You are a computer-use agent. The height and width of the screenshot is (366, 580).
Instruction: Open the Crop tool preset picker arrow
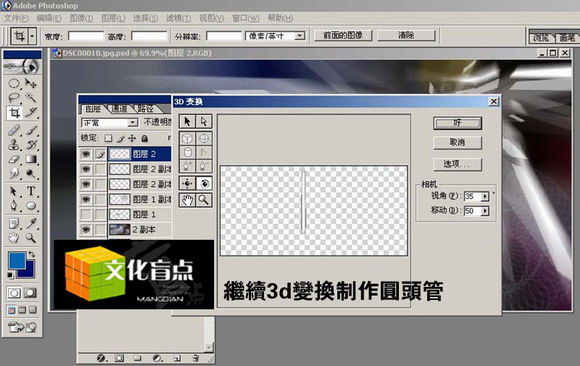[x=32, y=36]
